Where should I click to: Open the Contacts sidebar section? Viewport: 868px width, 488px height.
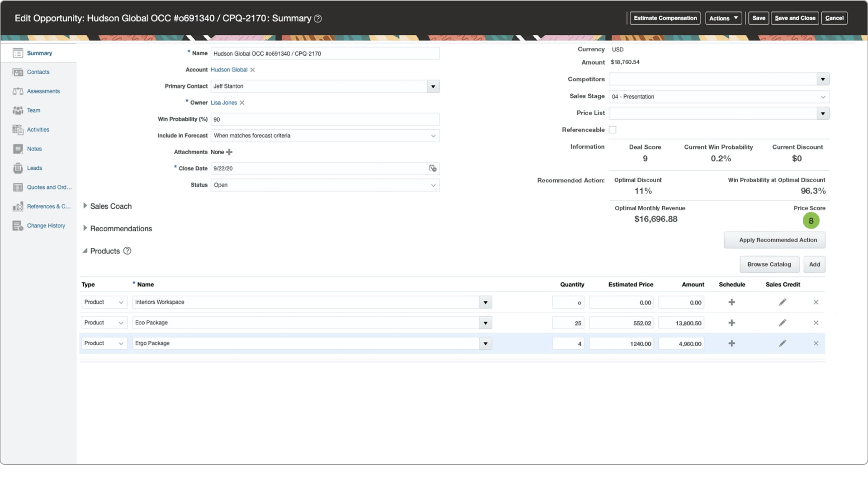tap(38, 72)
